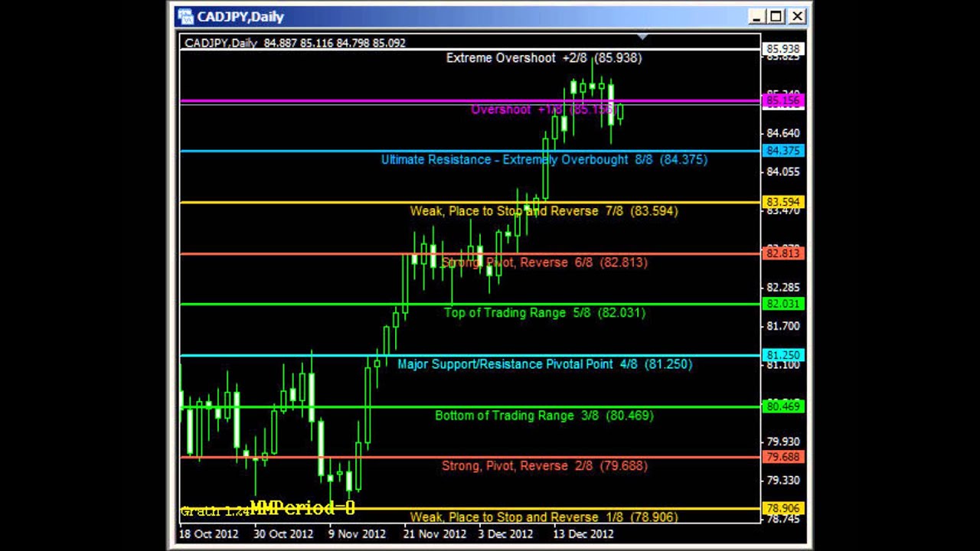Click the 84.055 price scale value
This screenshot has width=980, height=551.
click(782, 172)
